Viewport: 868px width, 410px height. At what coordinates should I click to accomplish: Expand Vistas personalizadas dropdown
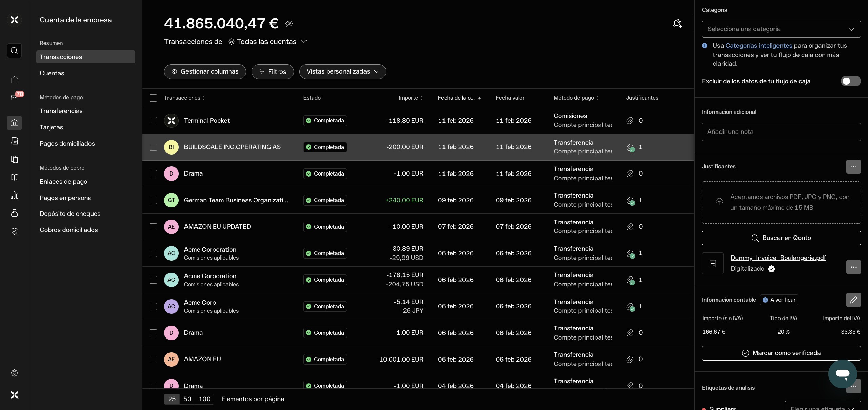pos(342,71)
